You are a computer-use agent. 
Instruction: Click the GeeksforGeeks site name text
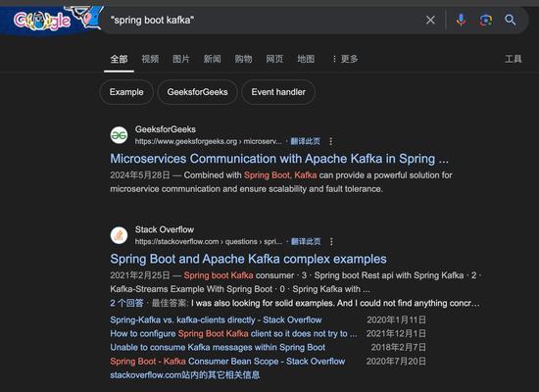(x=166, y=129)
